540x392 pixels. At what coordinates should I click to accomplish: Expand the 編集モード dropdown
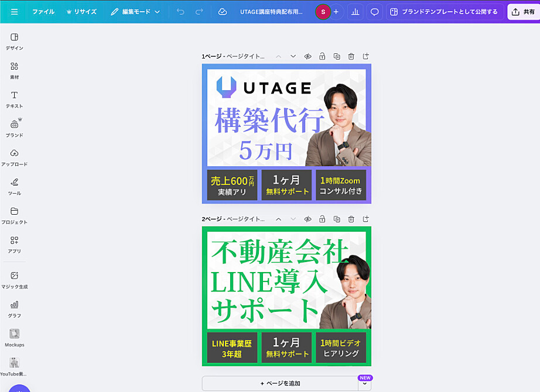coord(136,12)
